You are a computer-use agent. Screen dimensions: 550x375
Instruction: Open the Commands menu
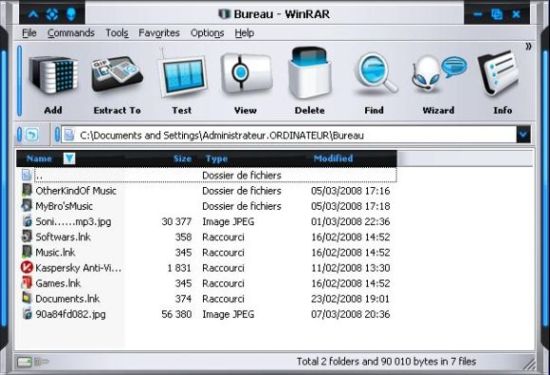[71, 33]
